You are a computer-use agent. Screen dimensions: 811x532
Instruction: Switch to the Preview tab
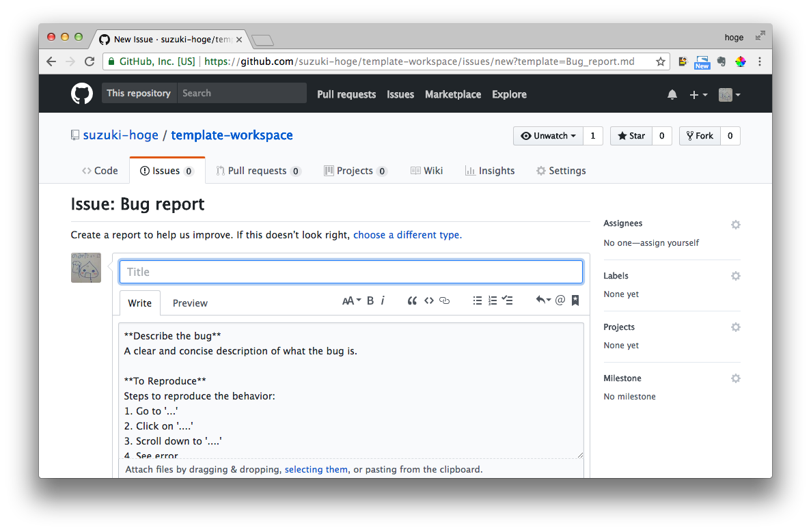(190, 303)
